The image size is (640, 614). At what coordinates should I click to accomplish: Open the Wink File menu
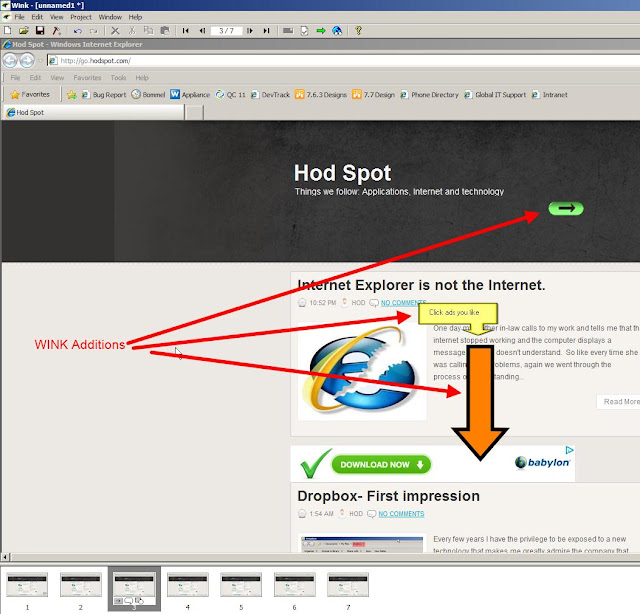(19, 17)
